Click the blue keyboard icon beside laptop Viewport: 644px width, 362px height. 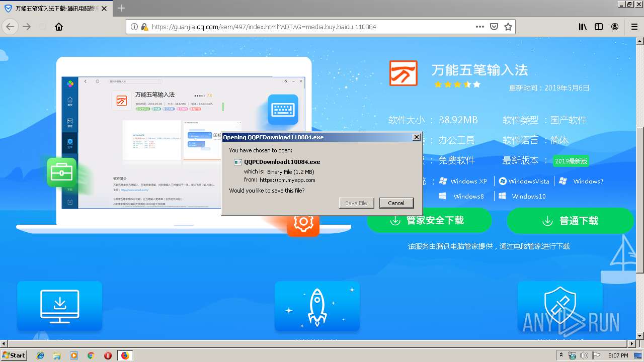[283, 110]
